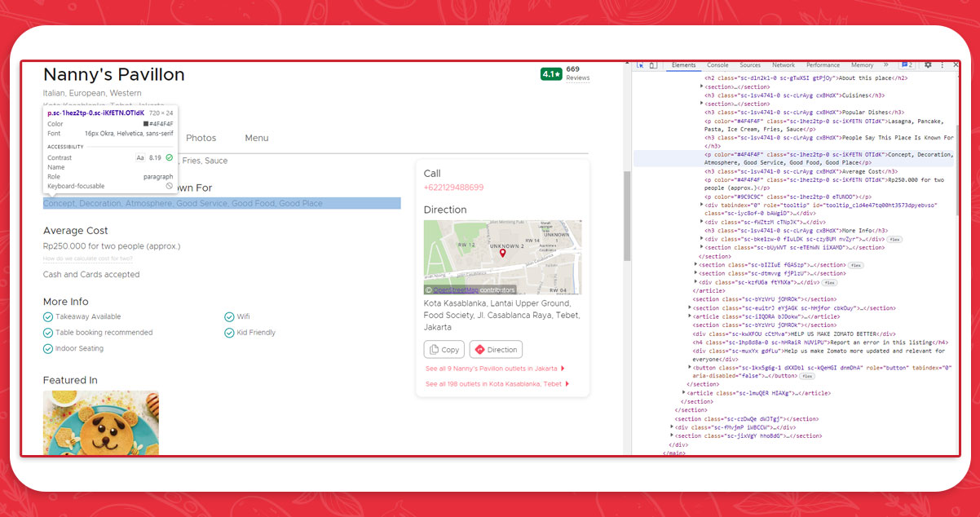Expand the button element node in DOM tree
This screenshot has height=517, width=980.
tap(690, 368)
